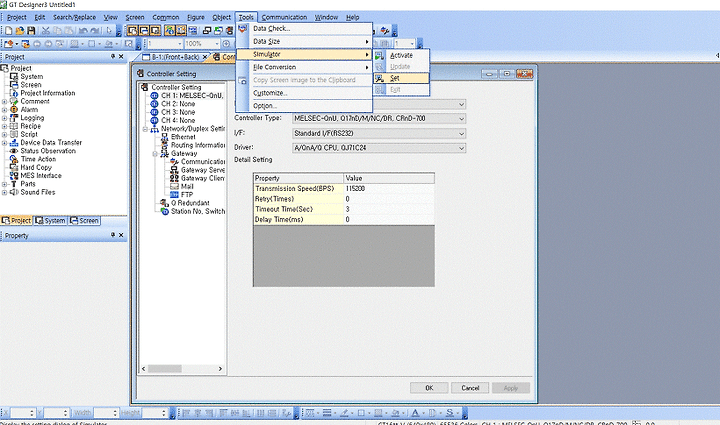The image size is (720, 425).
Task: Open the Data Size submenu
Action: tap(304, 41)
